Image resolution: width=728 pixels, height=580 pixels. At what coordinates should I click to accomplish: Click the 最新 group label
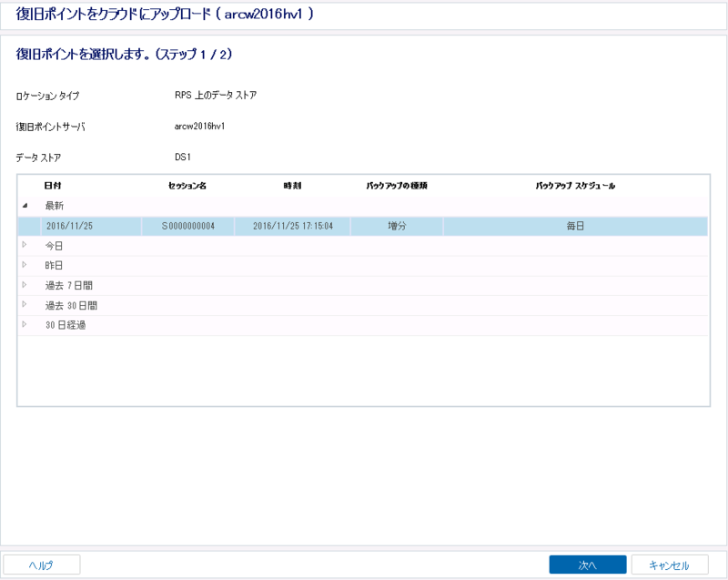pos(55,206)
